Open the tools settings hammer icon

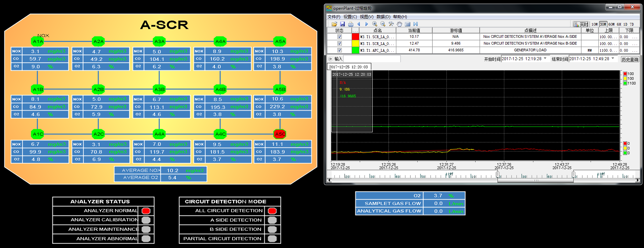pyautogui.click(x=391, y=24)
